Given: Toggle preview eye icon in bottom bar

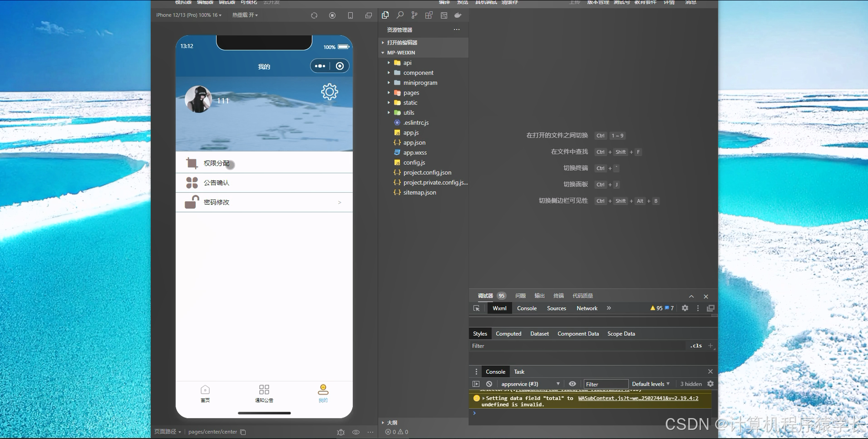Looking at the screenshot, I should 356,432.
